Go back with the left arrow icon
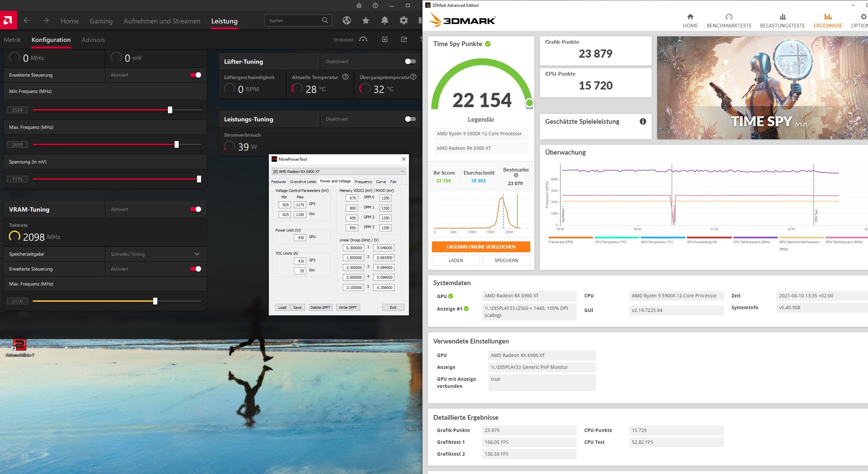868x474 pixels. (x=26, y=21)
